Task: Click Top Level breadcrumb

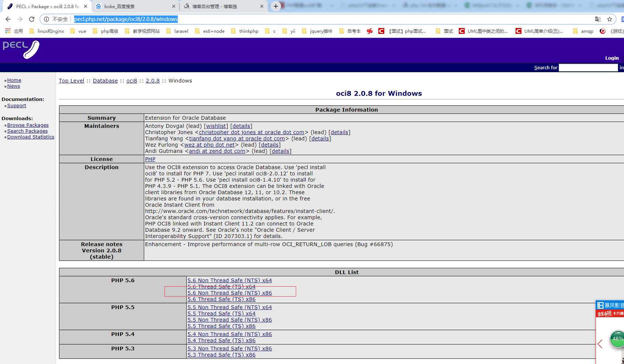Action: tap(72, 81)
